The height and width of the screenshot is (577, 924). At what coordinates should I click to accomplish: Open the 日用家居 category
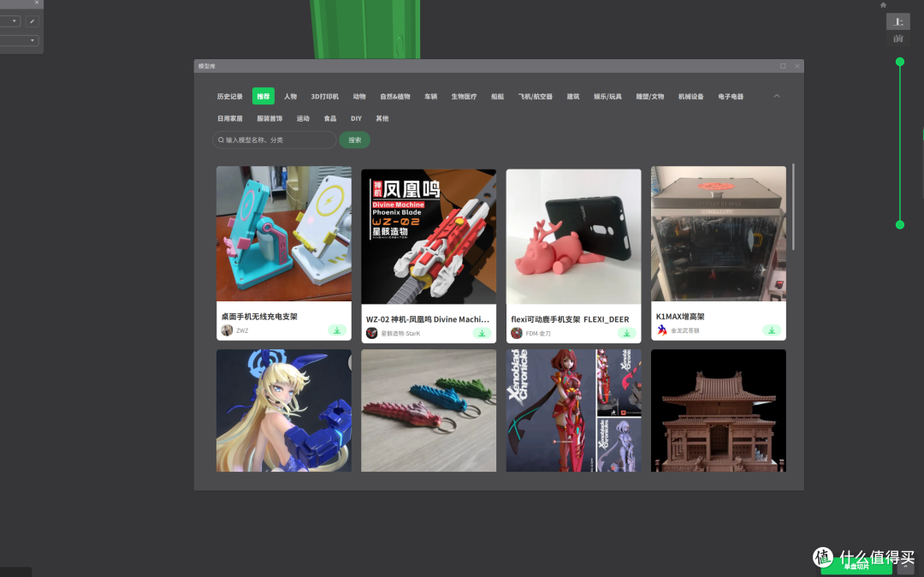pos(230,118)
